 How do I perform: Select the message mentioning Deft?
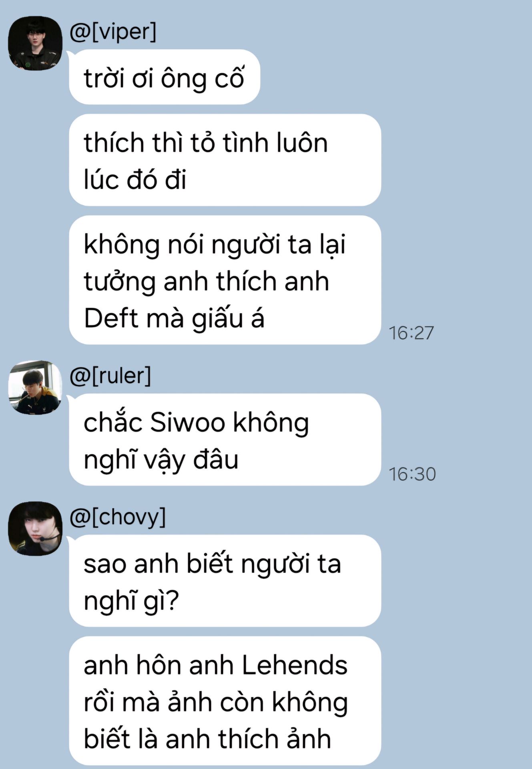(225, 280)
